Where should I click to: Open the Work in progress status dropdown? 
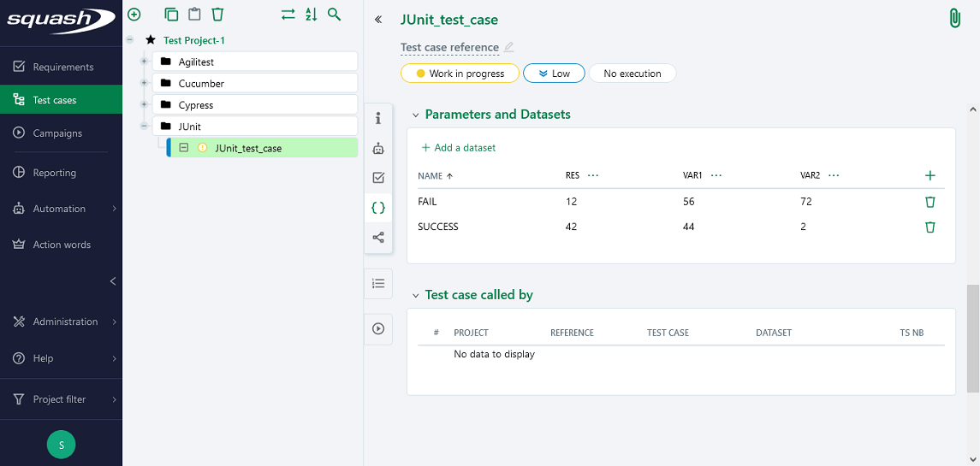click(x=460, y=74)
